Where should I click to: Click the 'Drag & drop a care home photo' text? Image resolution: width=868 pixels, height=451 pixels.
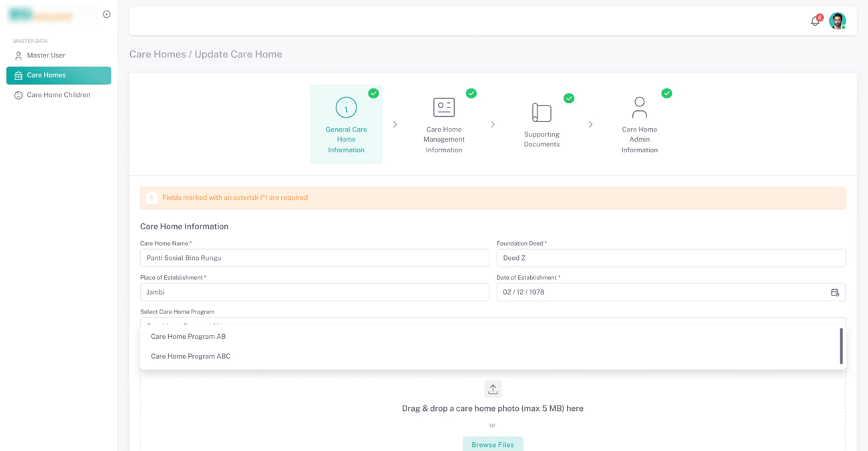(493, 408)
